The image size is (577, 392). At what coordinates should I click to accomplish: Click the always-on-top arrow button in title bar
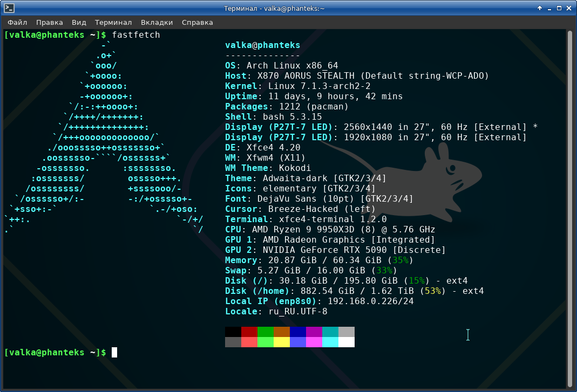pyautogui.click(x=540, y=8)
